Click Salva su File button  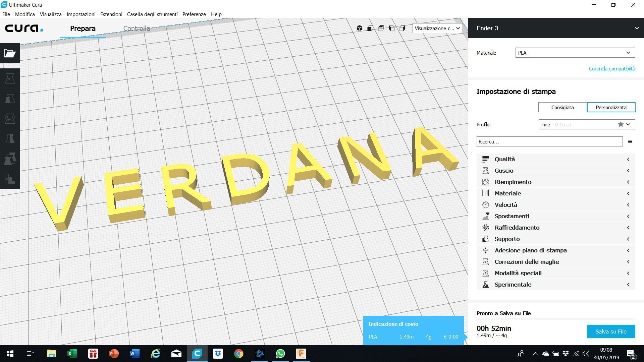click(611, 331)
